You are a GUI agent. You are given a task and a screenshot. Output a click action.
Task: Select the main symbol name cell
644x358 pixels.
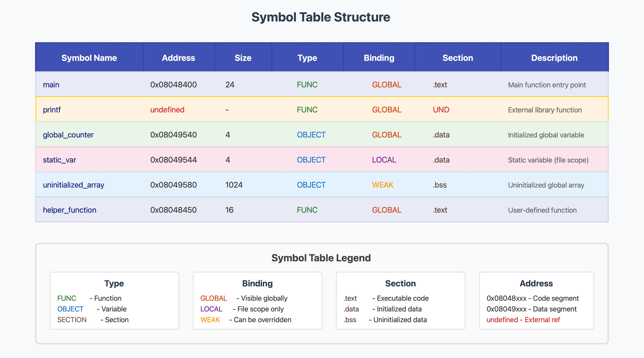click(x=51, y=85)
